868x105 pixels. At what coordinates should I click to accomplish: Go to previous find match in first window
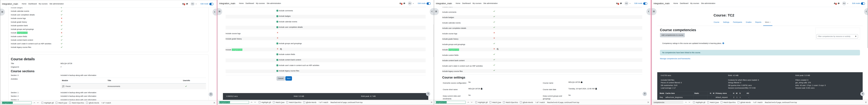point(34,103)
